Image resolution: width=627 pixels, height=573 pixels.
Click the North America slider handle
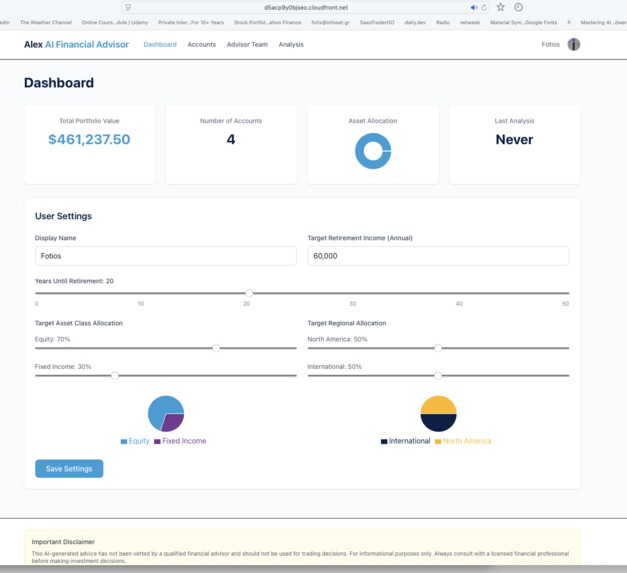click(438, 348)
